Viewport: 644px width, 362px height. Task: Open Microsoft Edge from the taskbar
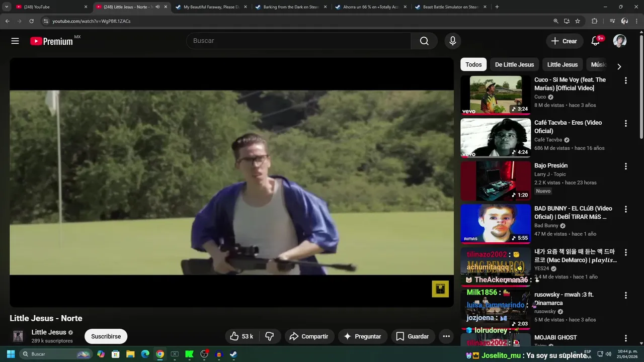[145, 354]
